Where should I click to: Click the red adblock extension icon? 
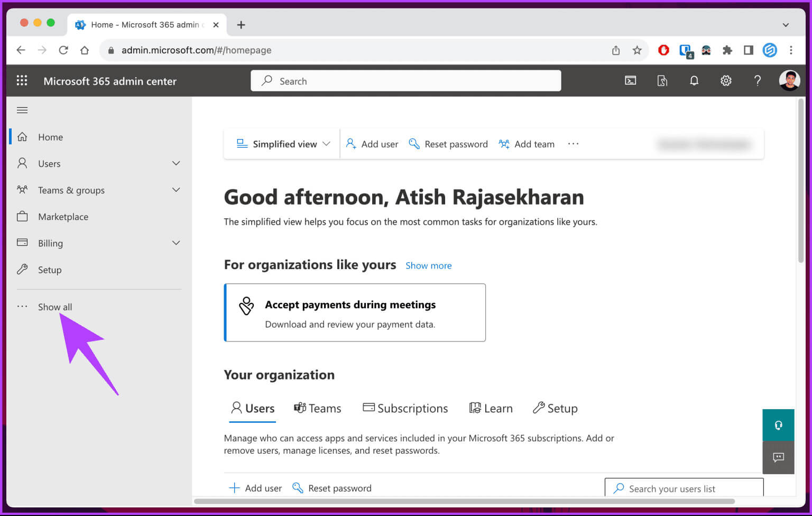(x=663, y=50)
